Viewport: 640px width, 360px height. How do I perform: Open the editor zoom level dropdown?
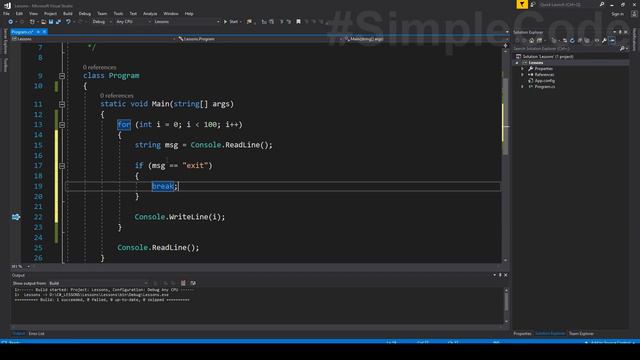click(x=21, y=267)
